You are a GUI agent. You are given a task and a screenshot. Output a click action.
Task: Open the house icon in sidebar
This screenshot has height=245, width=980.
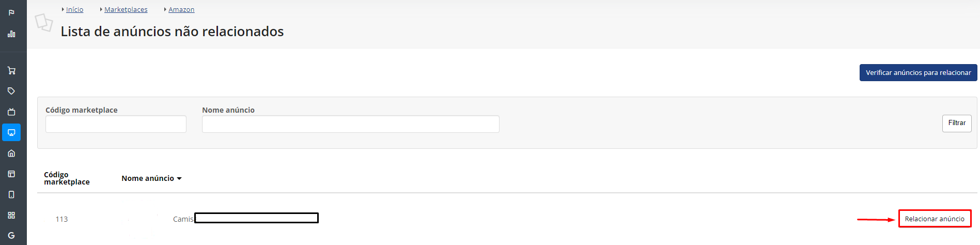(x=11, y=153)
